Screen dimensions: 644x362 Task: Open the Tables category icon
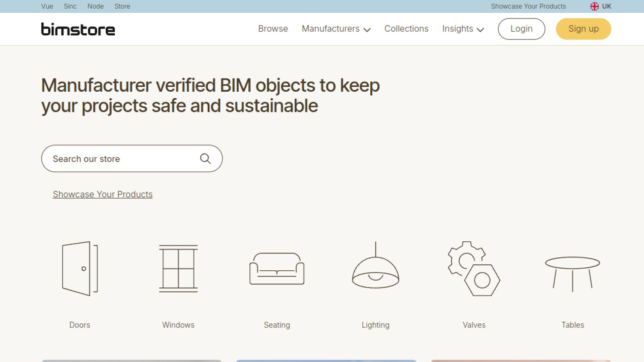pyautogui.click(x=573, y=274)
